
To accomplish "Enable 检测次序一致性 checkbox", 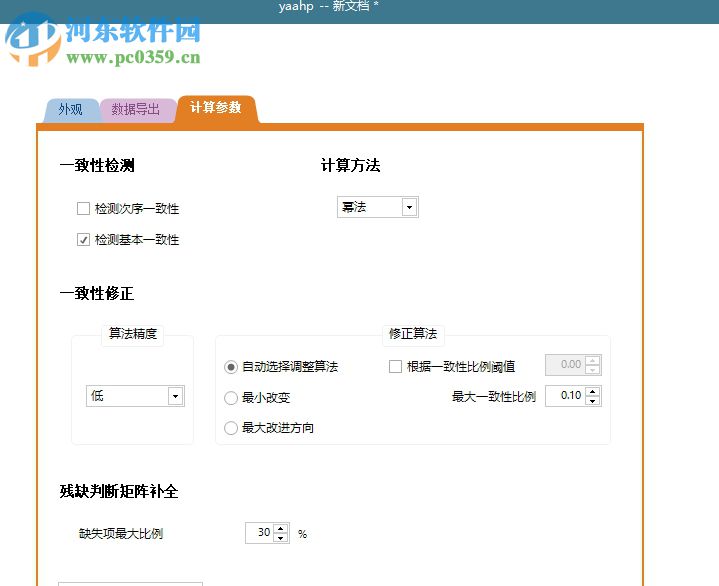I will pyautogui.click(x=83, y=209).
